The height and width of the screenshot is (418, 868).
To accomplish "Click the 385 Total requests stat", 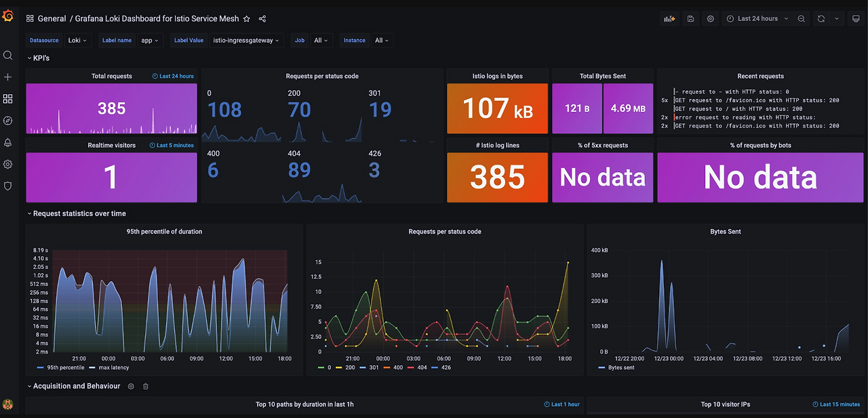I will [x=112, y=108].
